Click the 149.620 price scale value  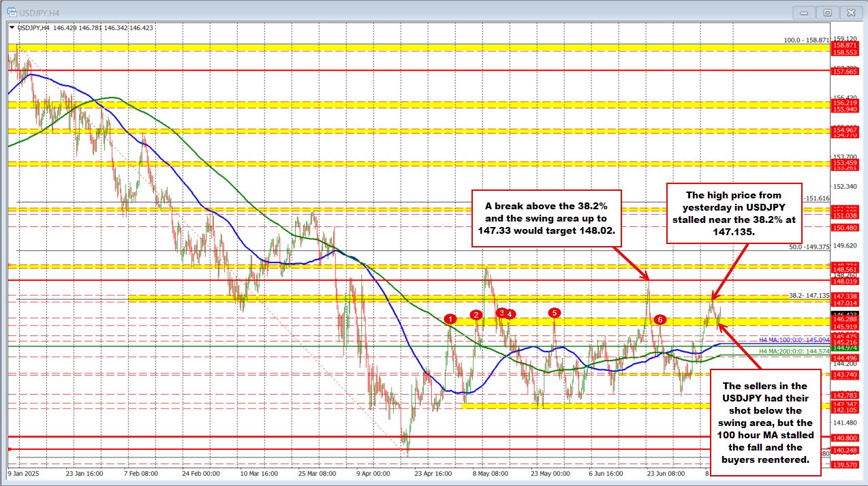tap(844, 245)
